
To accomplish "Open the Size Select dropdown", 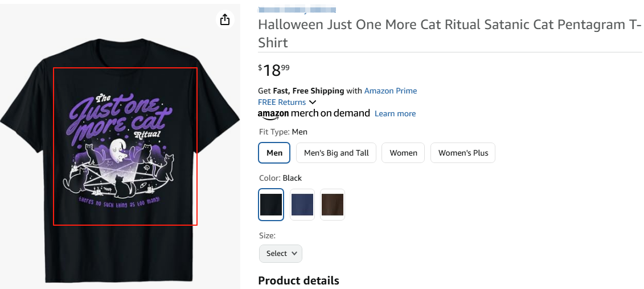I will 281,254.
